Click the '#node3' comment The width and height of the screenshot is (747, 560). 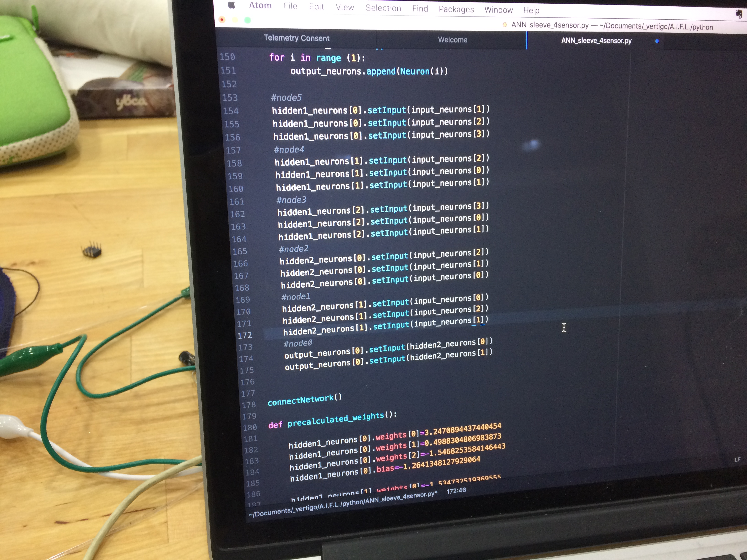[x=291, y=200]
